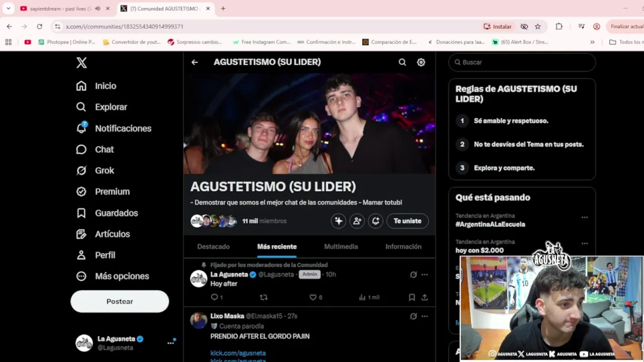This screenshot has width=644, height=362.
Task: Switch to the sapientdream YouTube tab
Action: (x=60, y=9)
